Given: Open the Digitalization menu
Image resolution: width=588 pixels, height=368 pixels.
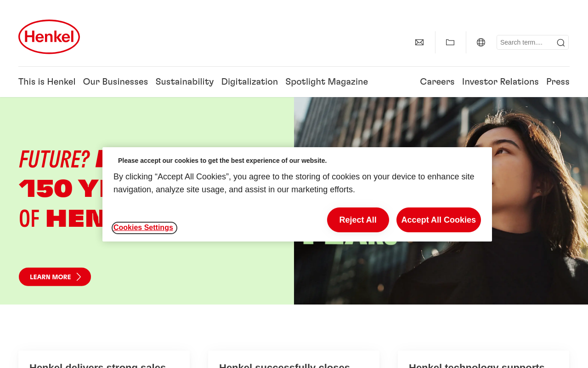Looking at the screenshot, I should (x=249, y=82).
